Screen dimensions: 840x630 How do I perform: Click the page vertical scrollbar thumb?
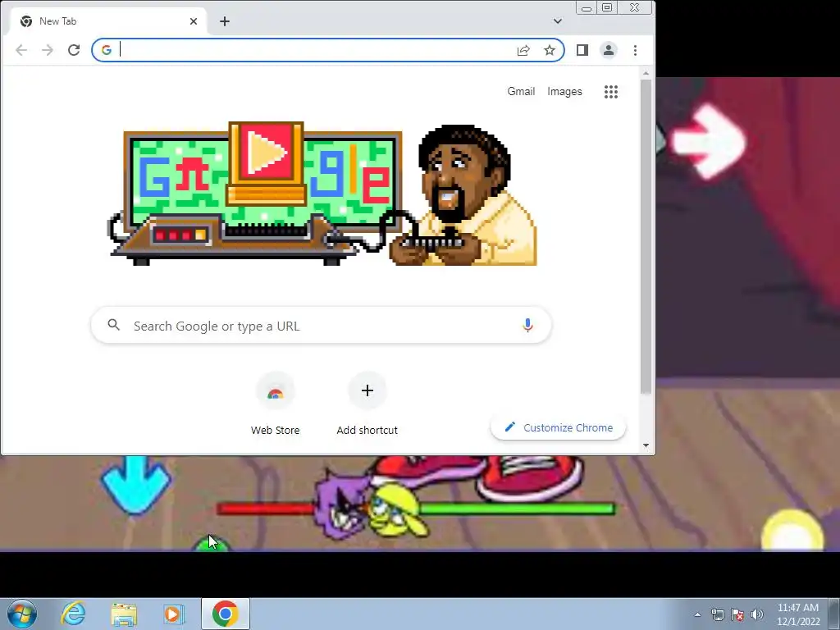pyautogui.click(x=646, y=235)
